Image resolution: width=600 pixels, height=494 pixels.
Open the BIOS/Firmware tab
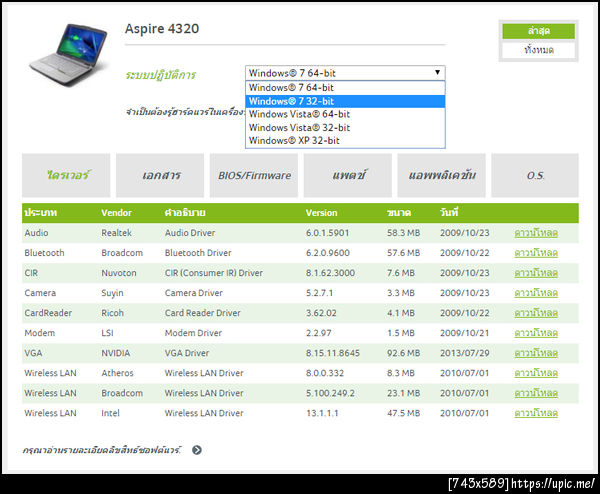tap(254, 175)
